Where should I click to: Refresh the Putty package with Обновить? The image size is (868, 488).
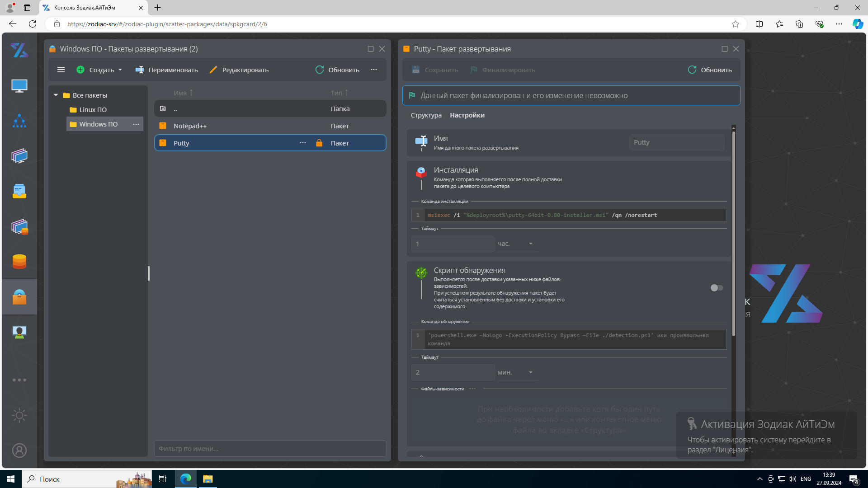[710, 70]
